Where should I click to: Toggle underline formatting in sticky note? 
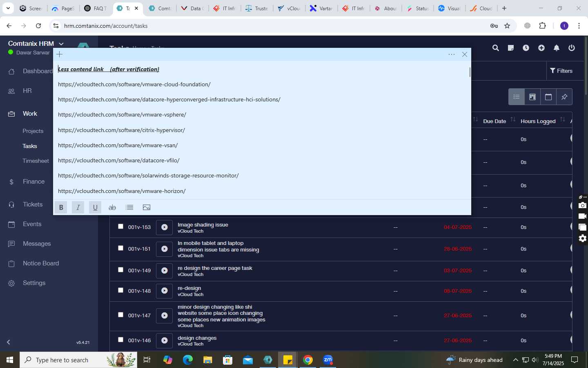(95, 207)
